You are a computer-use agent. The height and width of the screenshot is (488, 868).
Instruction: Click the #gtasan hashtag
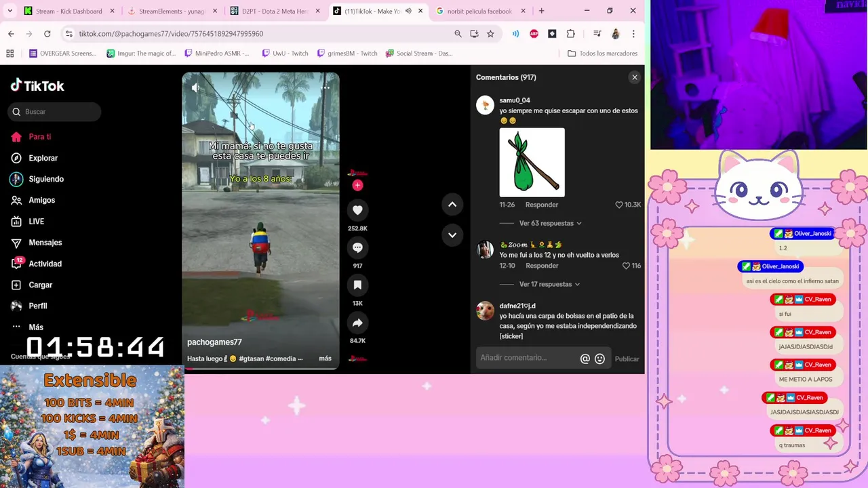click(x=252, y=359)
